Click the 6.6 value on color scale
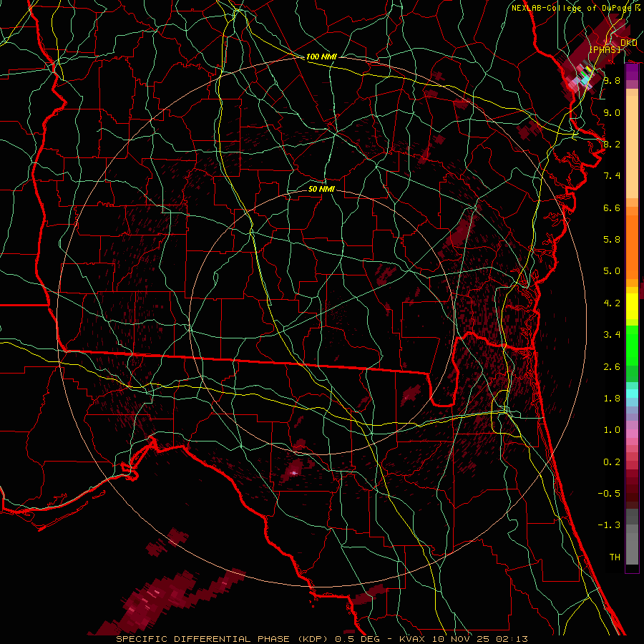The width and height of the screenshot is (644, 644). tap(612, 208)
